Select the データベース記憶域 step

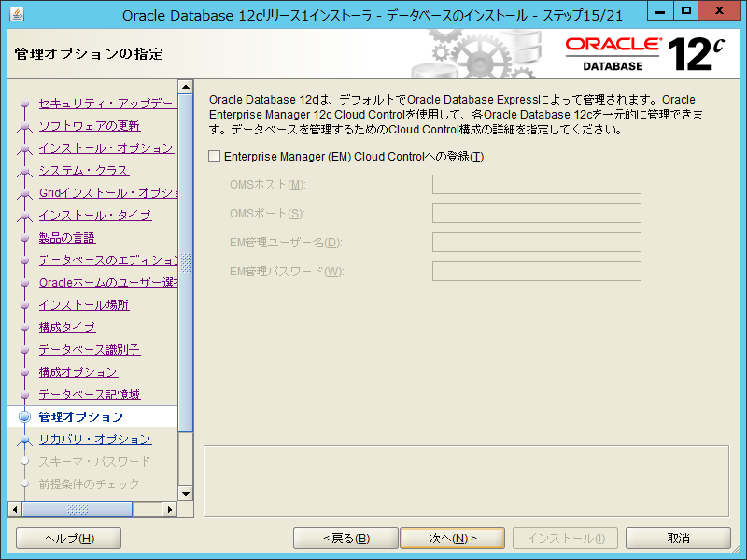click(89, 395)
